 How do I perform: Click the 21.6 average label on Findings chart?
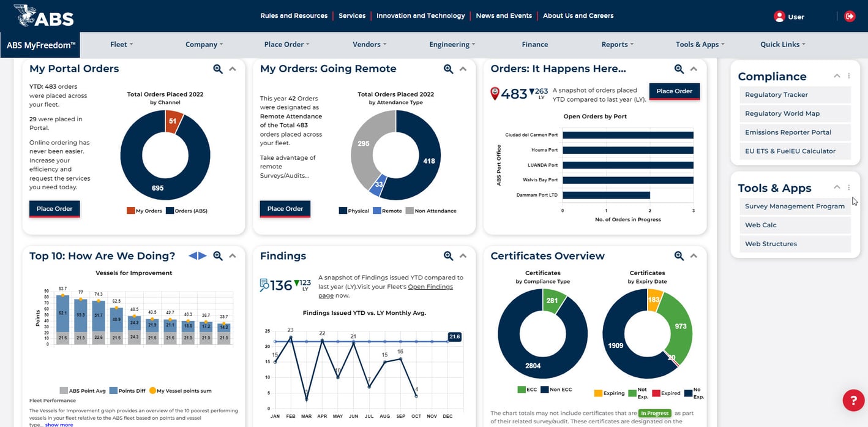point(455,337)
